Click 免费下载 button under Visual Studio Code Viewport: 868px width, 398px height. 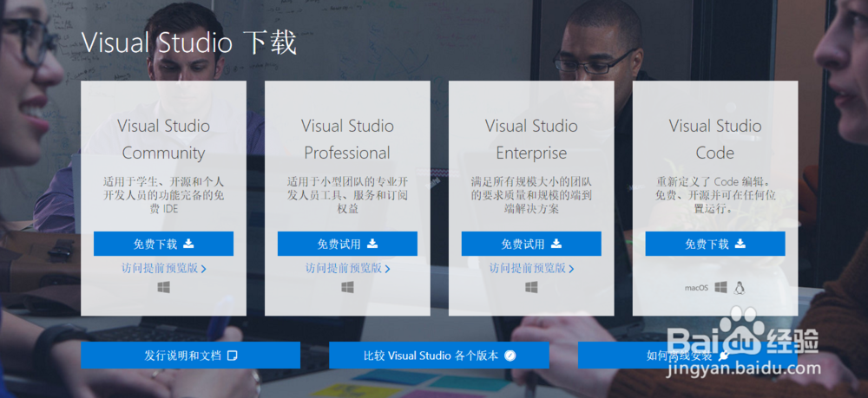[715, 244]
